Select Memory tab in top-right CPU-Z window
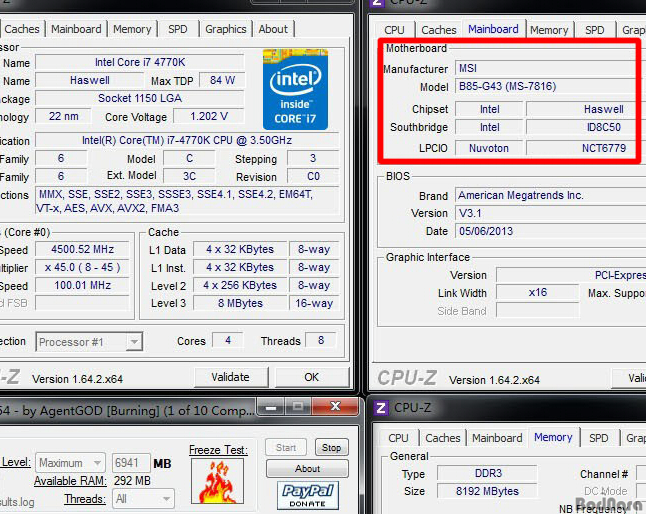646x514 pixels. (x=549, y=30)
